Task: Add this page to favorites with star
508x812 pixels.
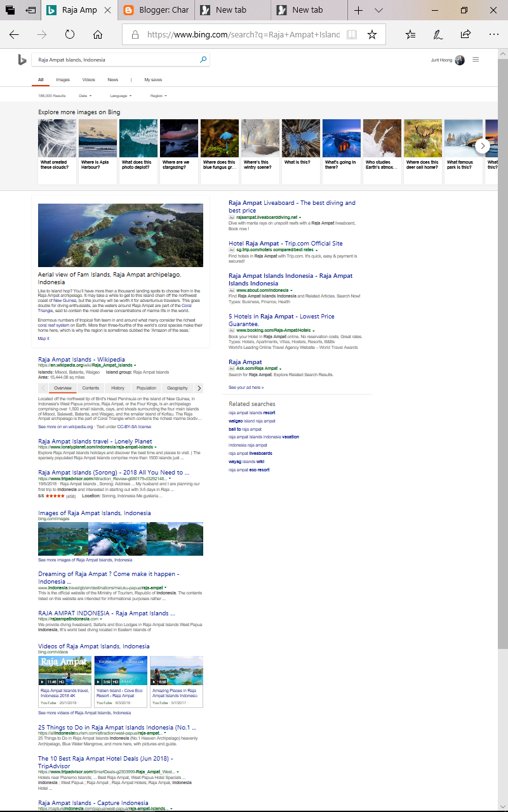Action: point(372,34)
